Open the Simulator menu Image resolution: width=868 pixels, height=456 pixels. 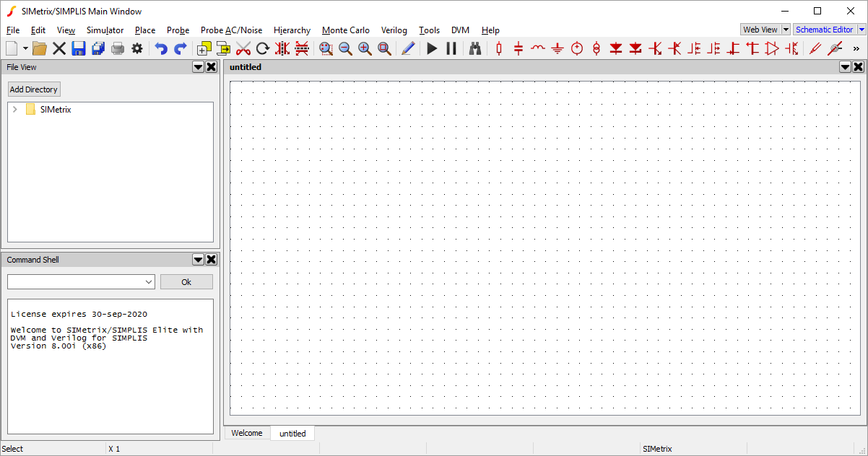(105, 30)
